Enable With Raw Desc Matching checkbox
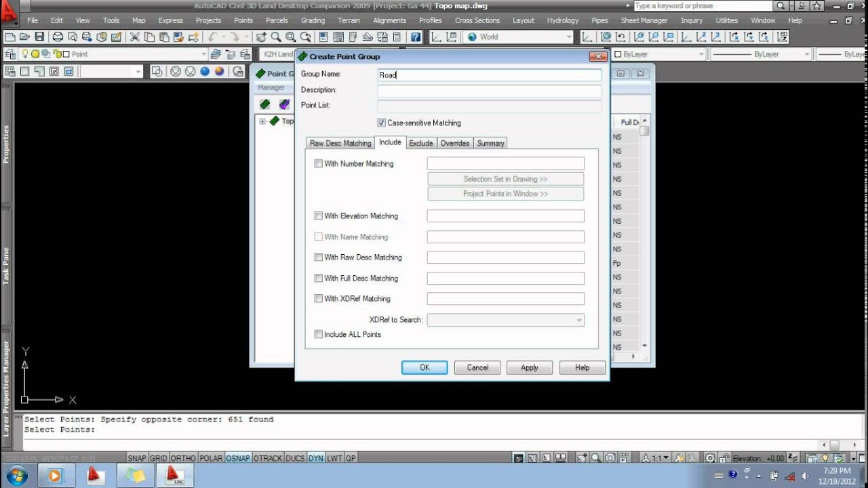The height and width of the screenshot is (488, 868). (x=319, y=257)
